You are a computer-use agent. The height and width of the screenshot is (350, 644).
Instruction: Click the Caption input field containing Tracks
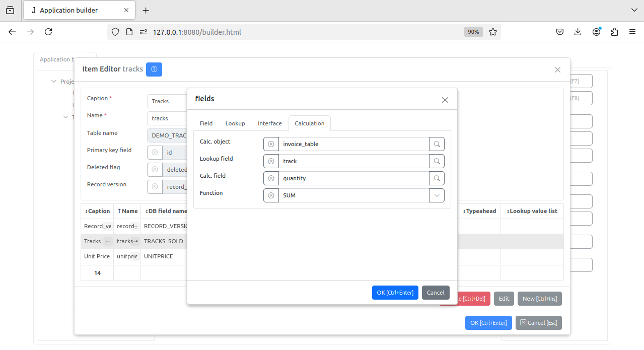pyautogui.click(x=167, y=101)
